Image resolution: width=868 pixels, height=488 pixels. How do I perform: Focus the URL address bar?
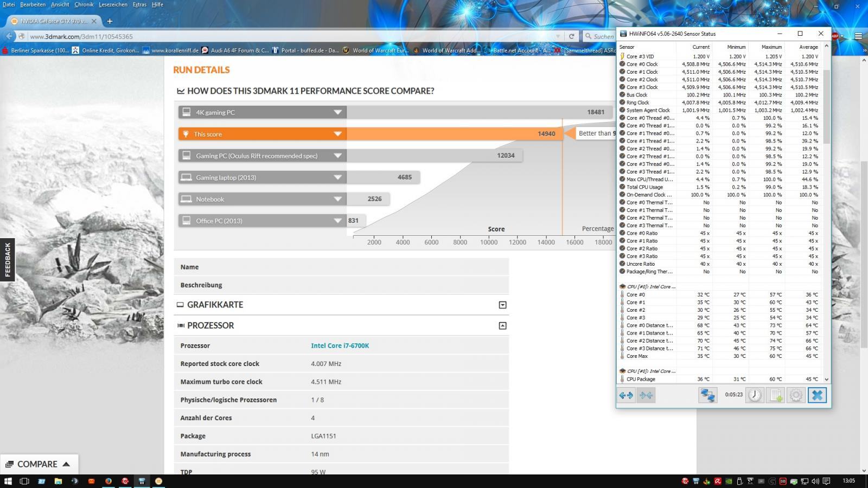pyautogui.click(x=293, y=36)
